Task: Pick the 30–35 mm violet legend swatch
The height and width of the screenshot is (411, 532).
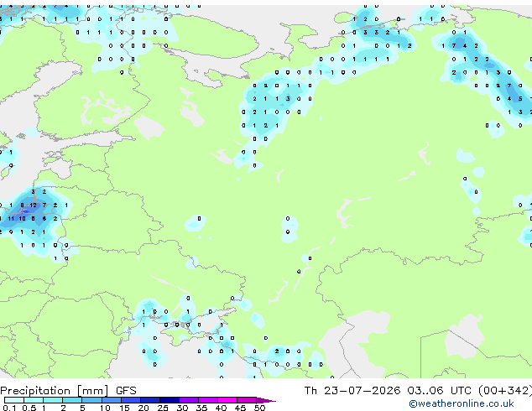Action: coord(189,400)
